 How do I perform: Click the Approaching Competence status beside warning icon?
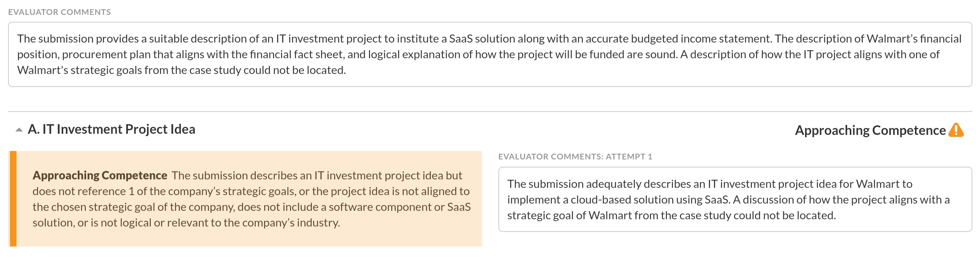pyautogui.click(x=870, y=130)
